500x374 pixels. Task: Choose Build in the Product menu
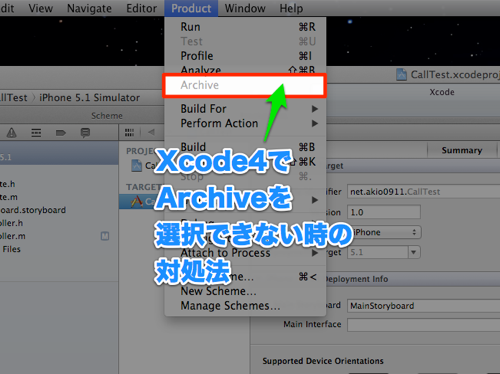click(245, 147)
